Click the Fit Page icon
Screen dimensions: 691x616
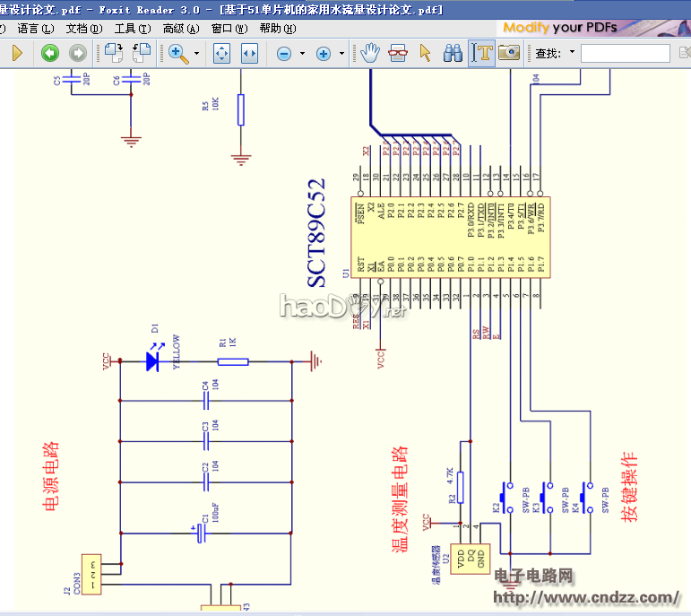coord(221,54)
